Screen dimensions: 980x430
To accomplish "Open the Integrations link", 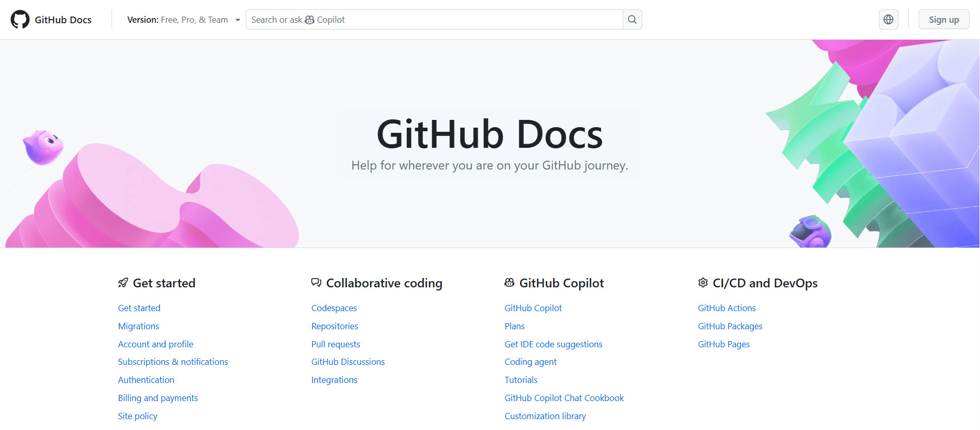I will 334,380.
